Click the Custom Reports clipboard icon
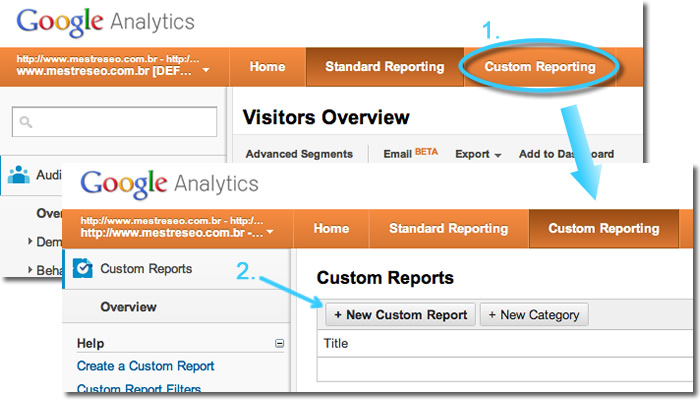 (83, 268)
